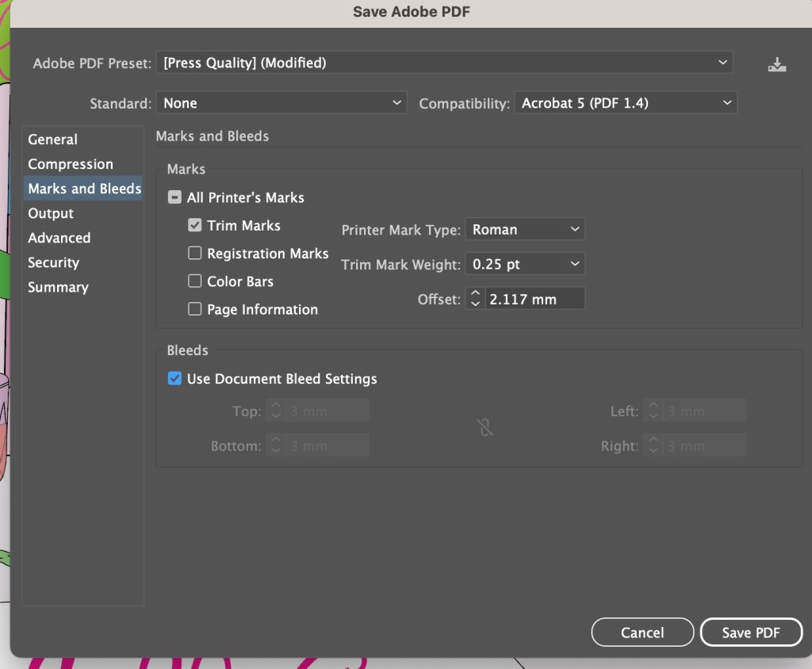Click the Save PDF button
Image resolution: width=812 pixels, height=669 pixels.
(751, 633)
